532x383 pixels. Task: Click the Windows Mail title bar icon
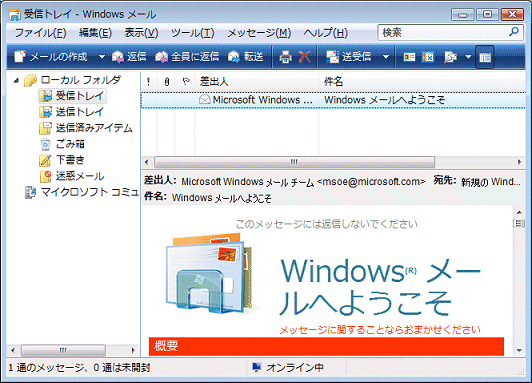click(15, 15)
